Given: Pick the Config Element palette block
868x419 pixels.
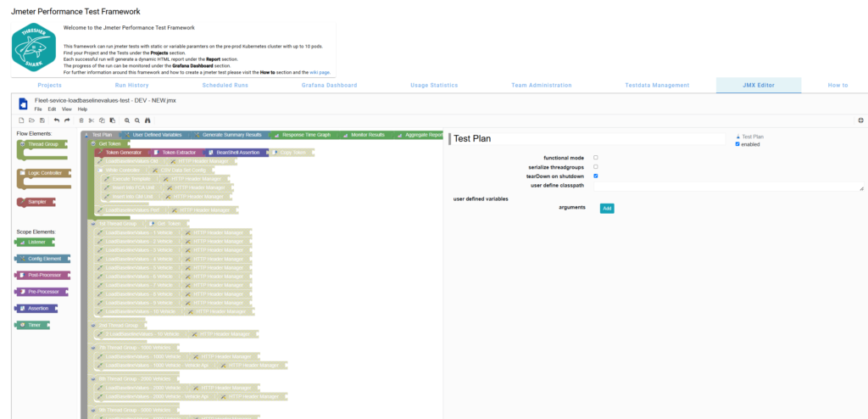Looking at the screenshot, I should 43,259.
